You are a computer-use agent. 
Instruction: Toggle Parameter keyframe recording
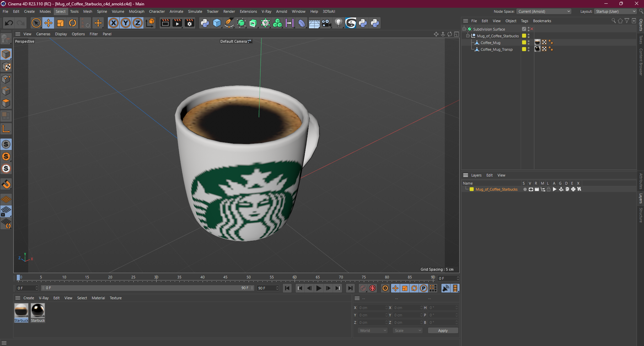tap(424, 288)
